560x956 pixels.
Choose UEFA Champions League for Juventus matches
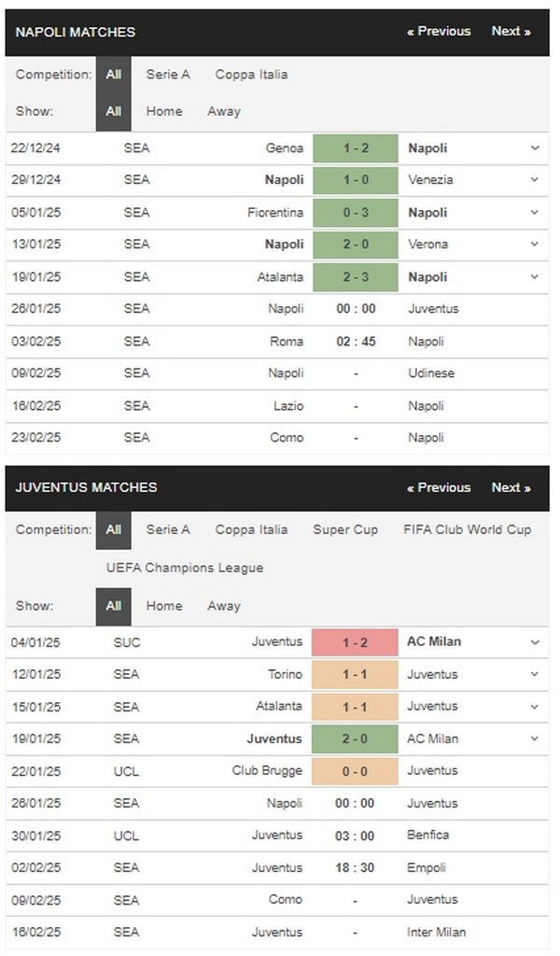coord(184,568)
